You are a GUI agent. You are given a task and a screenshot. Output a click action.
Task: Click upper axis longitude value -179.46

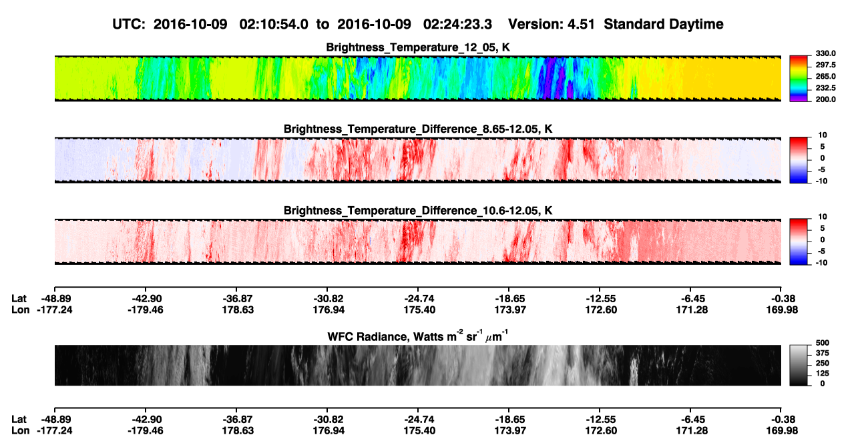click(x=146, y=310)
